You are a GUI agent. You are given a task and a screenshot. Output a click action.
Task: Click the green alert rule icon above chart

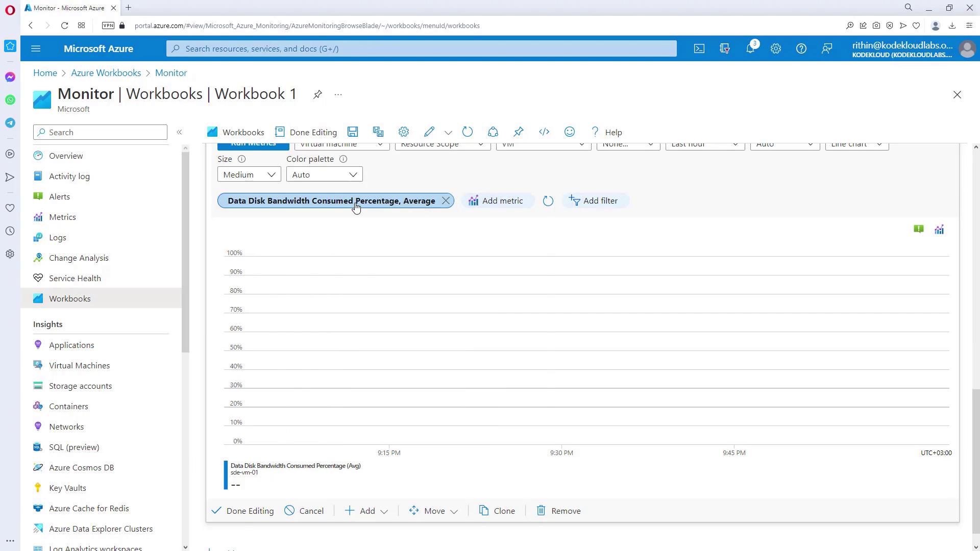[919, 230]
